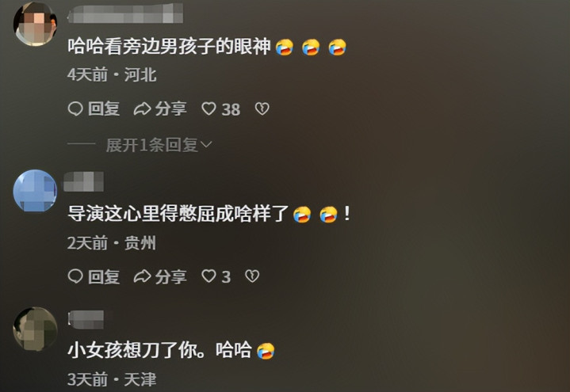Dislike the 河北 comment with broken heart
This screenshot has height=392, width=570.
(262, 109)
